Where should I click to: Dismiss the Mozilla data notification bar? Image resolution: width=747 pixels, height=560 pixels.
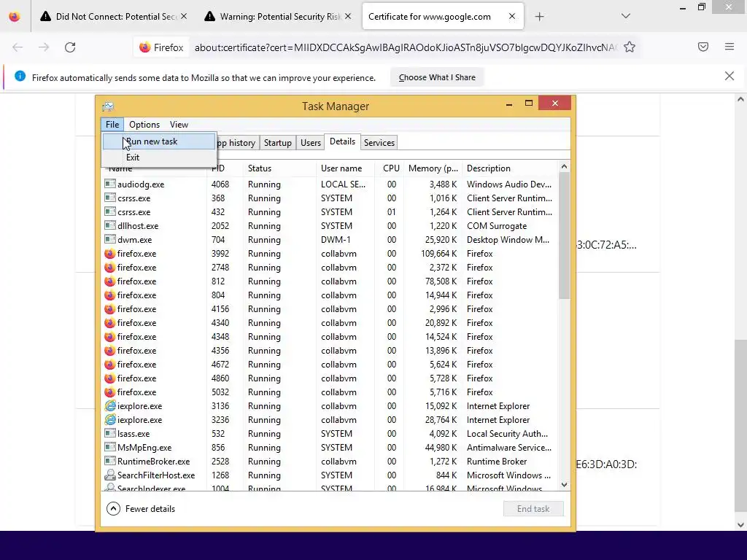click(729, 76)
